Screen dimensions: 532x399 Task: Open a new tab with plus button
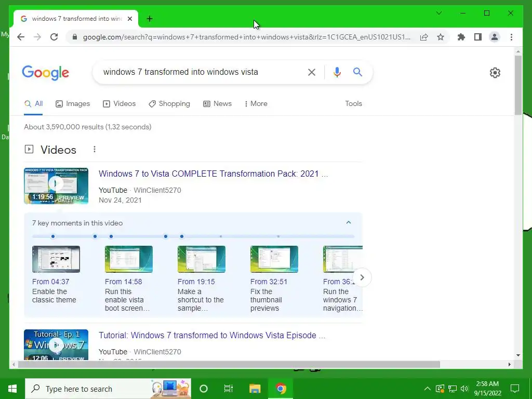[x=150, y=19]
